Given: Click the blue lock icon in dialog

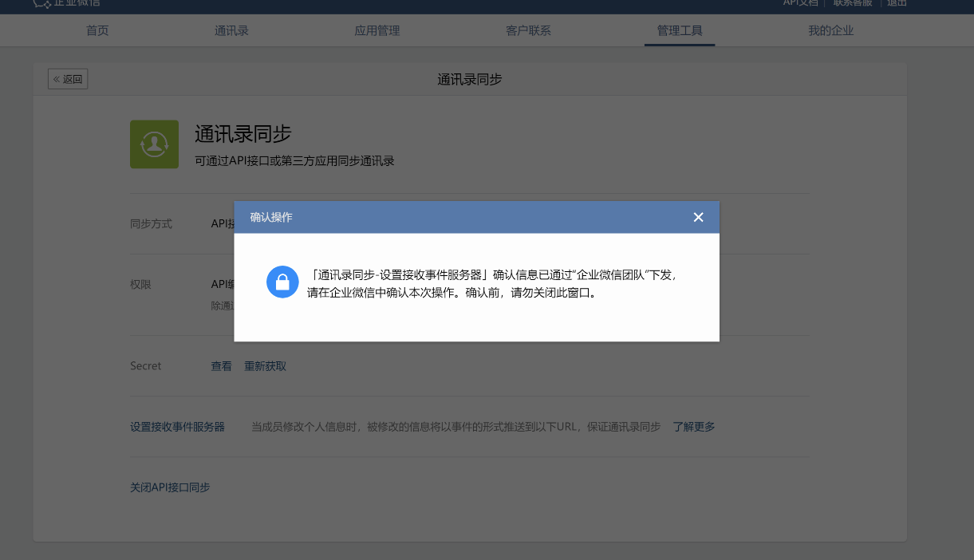Looking at the screenshot, I should tap(282, 282).
